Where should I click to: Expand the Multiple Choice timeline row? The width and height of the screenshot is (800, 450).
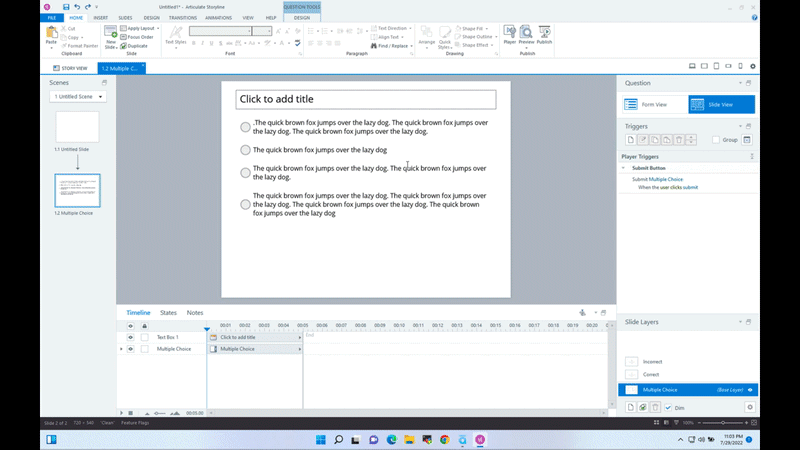(x=122, y=349)
